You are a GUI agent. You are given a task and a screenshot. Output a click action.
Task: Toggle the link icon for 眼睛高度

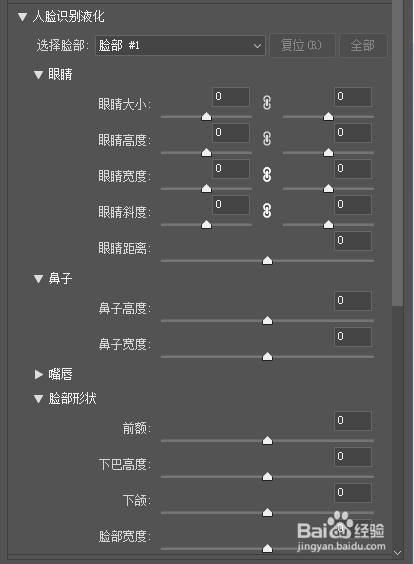pos(267,139)
